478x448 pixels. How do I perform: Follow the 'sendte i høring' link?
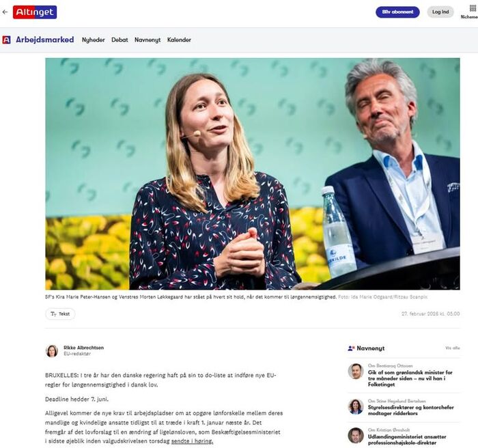(x=192, y=441)
